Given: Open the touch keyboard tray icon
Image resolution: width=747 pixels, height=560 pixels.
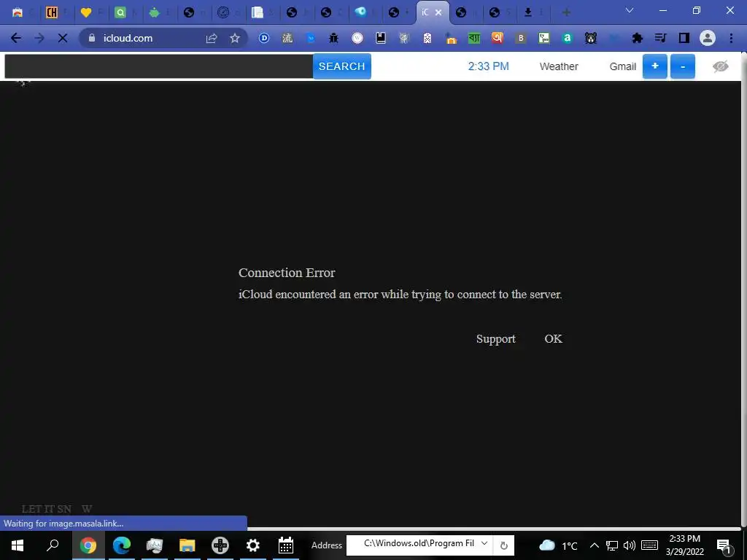Looking at the screenshot, I should coord(649,545).
